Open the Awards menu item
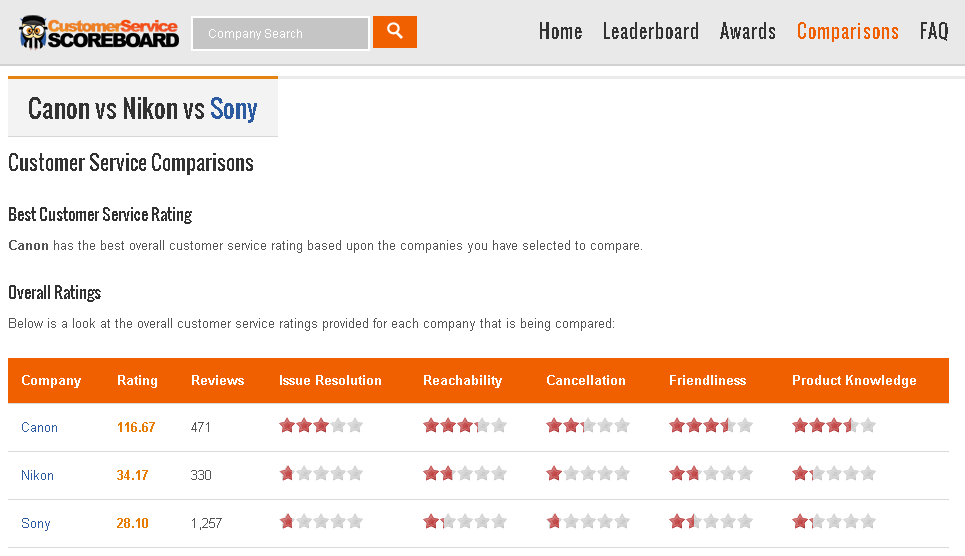The width and height of the screenshot is (965, 556). tap(748, 31)
